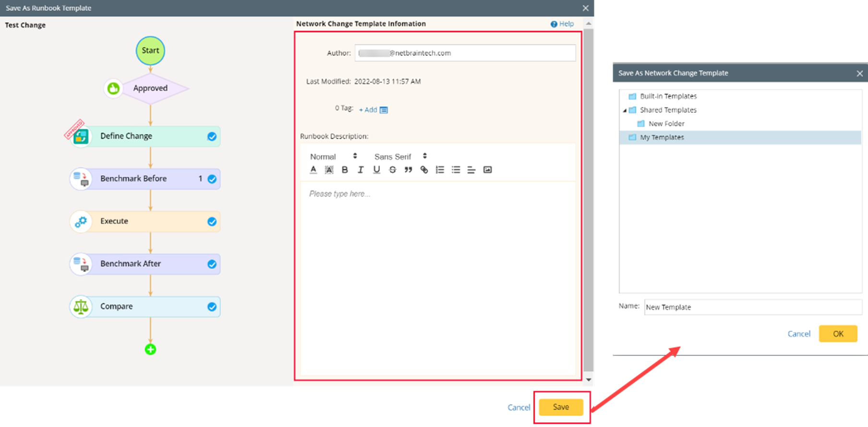
Task: Underline text using the U toolbar icon
Action: coord(376,170)
